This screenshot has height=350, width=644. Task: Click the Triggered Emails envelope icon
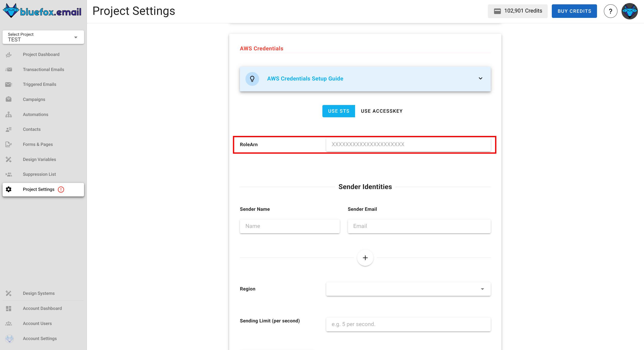pyautogui.click(x=8, y=84)
